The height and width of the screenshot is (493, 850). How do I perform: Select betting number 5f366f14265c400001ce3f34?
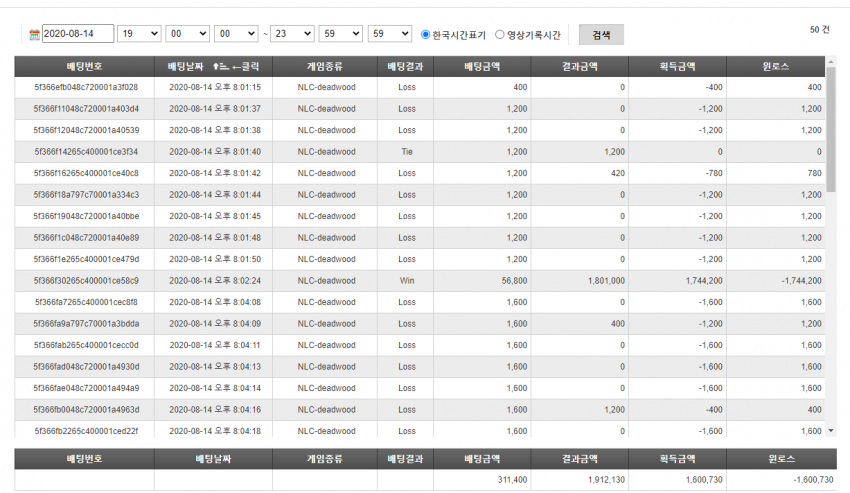[86, 151]
